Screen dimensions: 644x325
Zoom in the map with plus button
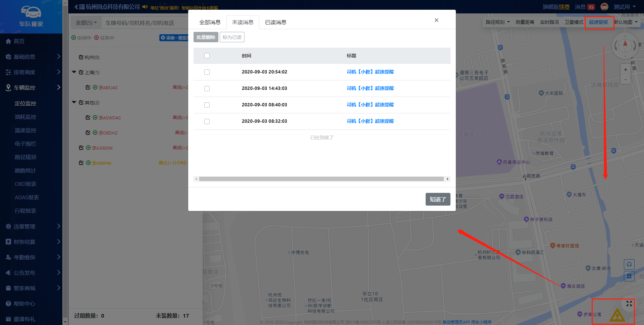[x=625, y=70]
